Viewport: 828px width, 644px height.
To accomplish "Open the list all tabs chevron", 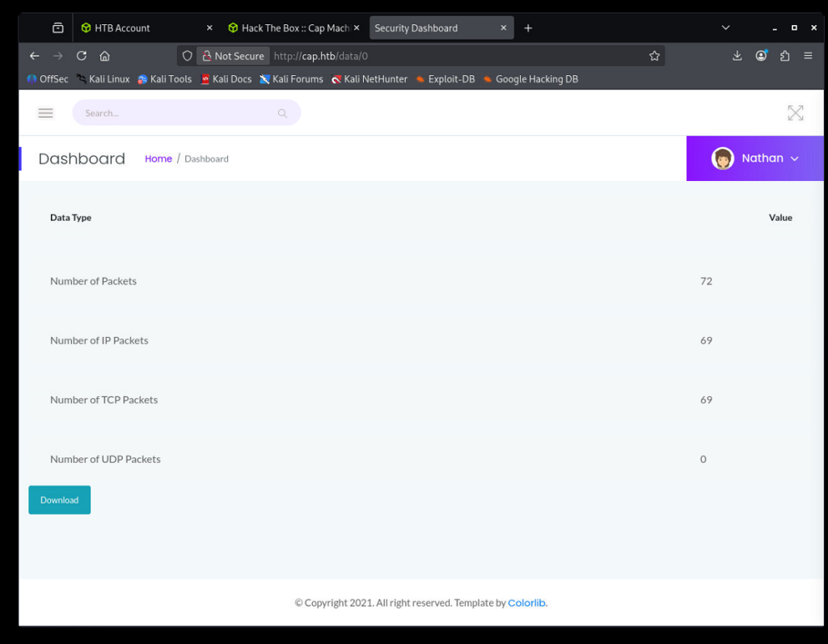I will [725, 27].
